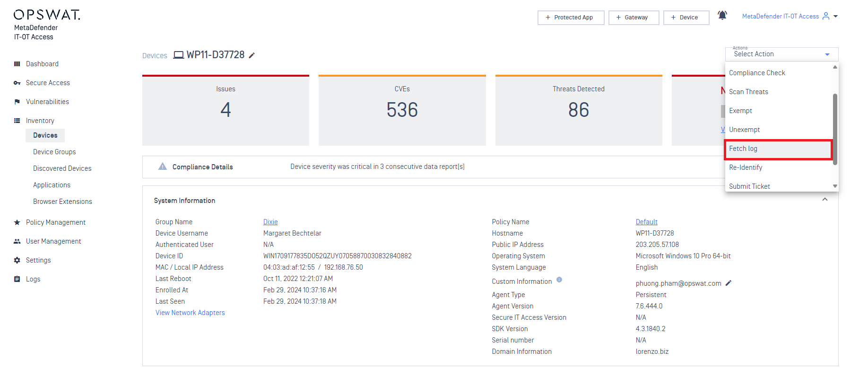Open the Select Action dropdown

pyautogui.click(x=781, y=54)
